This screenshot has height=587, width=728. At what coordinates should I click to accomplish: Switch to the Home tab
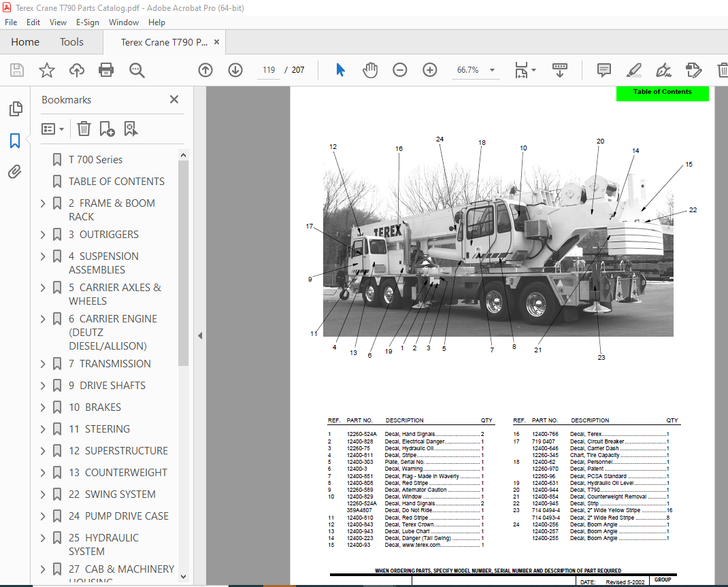click(x=25, y=42)
